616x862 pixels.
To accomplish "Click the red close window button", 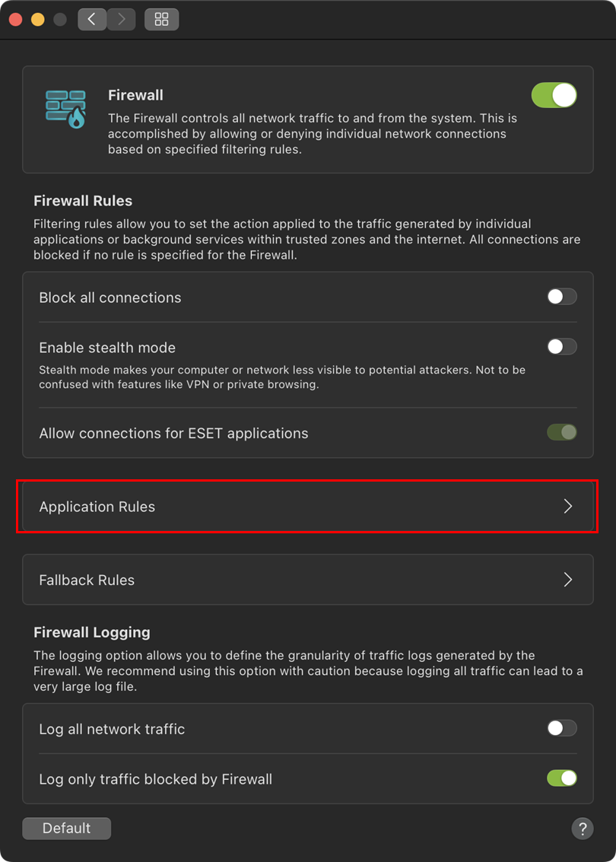I will coord(15,19).
